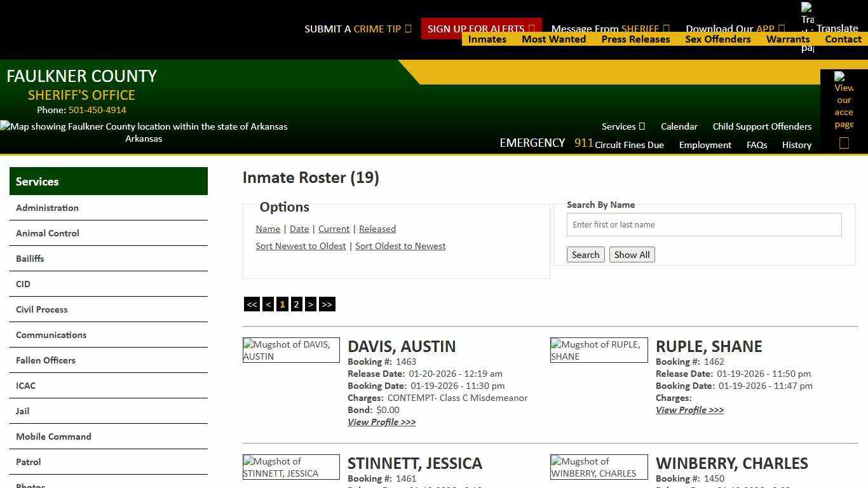Click the next page arrow in pagination
This screenshot has width=868, height=488.
[x=311, y=304]
